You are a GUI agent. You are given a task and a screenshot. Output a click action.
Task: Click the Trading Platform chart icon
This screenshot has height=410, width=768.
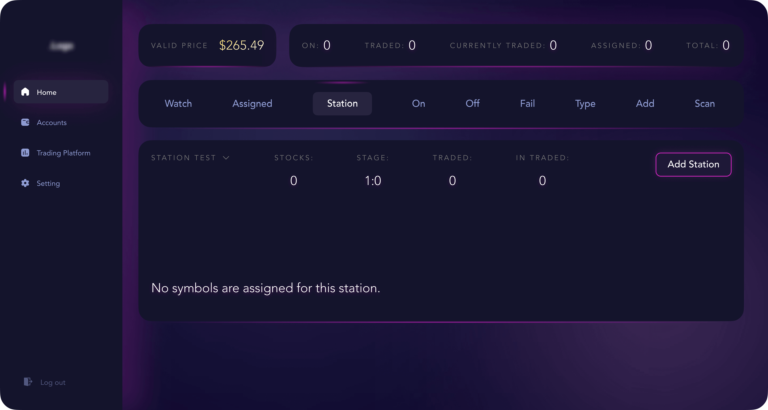25,153
